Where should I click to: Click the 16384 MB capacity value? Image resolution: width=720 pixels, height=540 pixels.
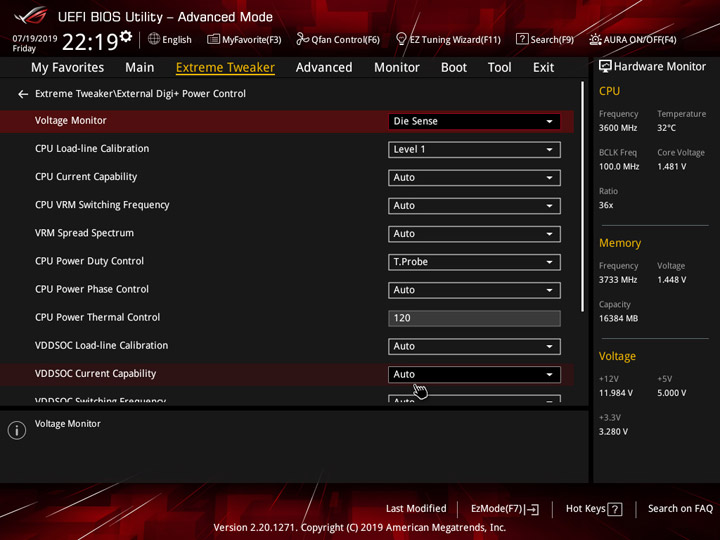(619, 318)
